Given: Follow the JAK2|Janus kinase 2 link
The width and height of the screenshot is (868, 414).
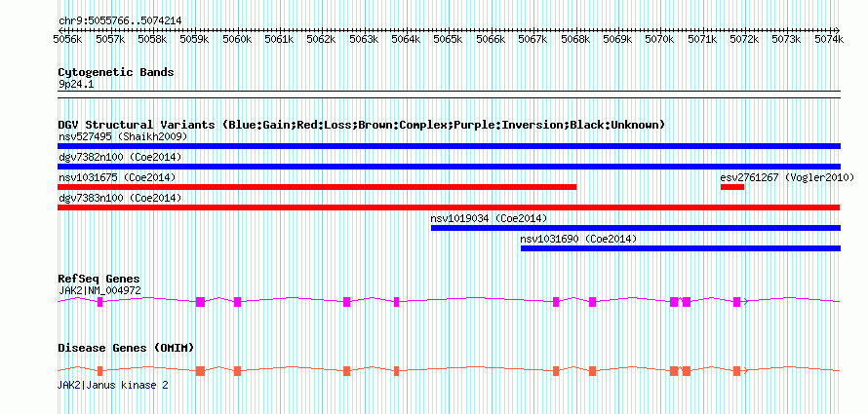Looking at the screenshot, I should click(113, 385).
